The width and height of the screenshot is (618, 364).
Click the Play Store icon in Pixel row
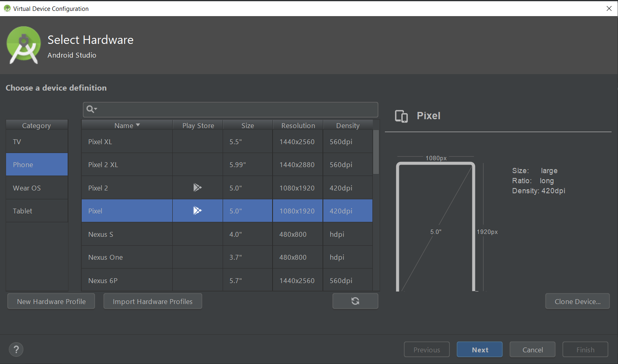pyautogui.click(x=197, y=211)
